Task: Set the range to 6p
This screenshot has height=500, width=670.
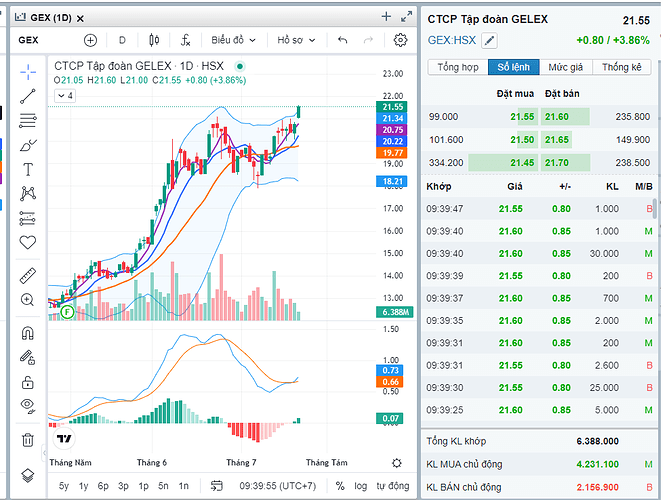Action: [103, 486]
